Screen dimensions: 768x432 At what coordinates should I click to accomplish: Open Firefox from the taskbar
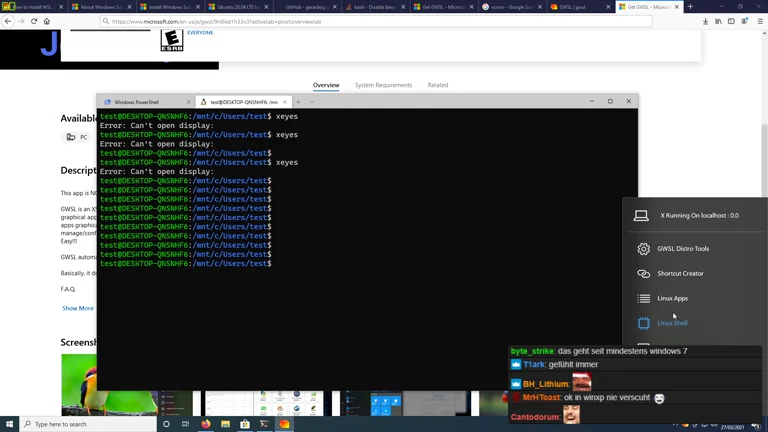click(206, 424)
